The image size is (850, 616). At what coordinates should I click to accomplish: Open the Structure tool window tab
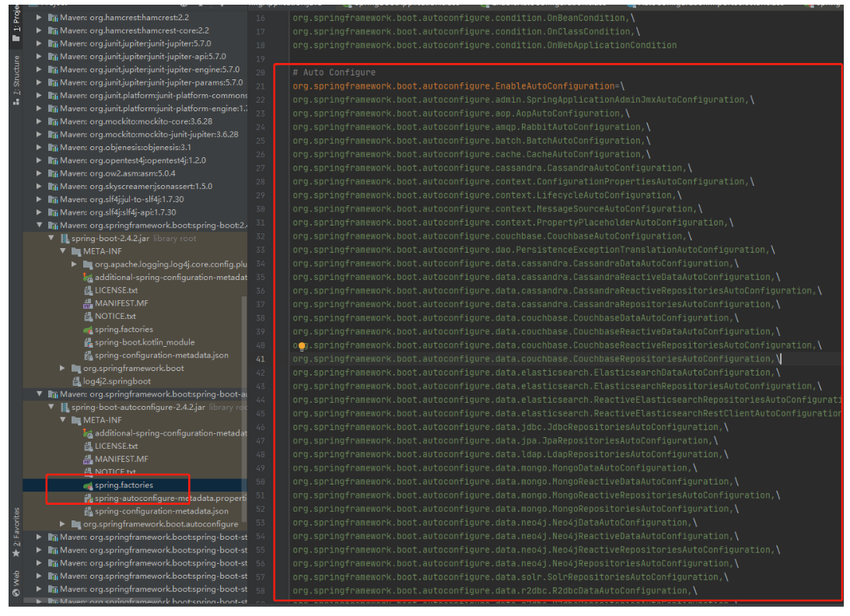click(16, 80)
